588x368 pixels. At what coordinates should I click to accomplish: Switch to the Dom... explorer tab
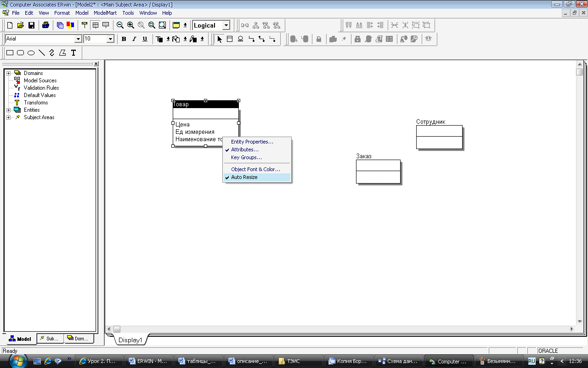tap(79, 339)
